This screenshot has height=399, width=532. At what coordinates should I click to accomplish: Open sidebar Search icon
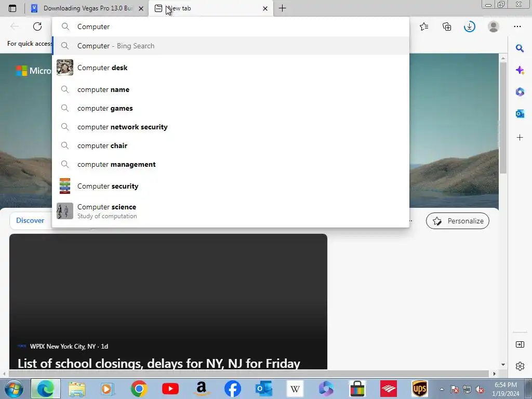520,48
